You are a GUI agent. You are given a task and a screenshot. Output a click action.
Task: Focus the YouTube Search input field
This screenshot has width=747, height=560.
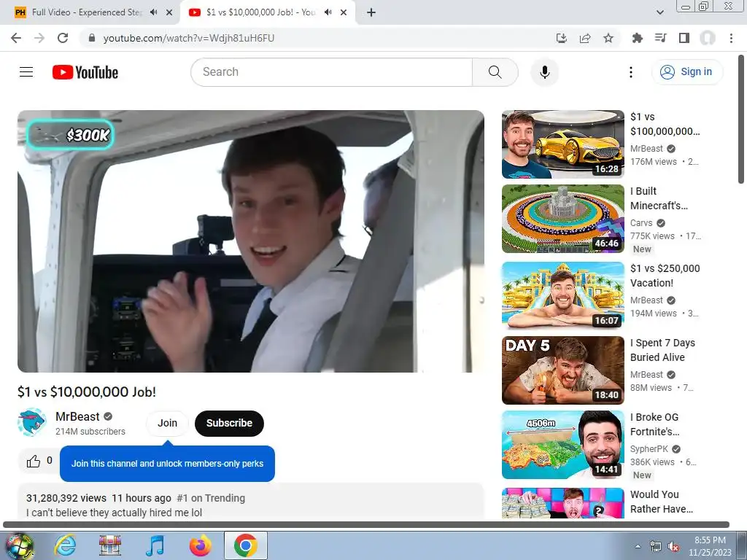332,72
